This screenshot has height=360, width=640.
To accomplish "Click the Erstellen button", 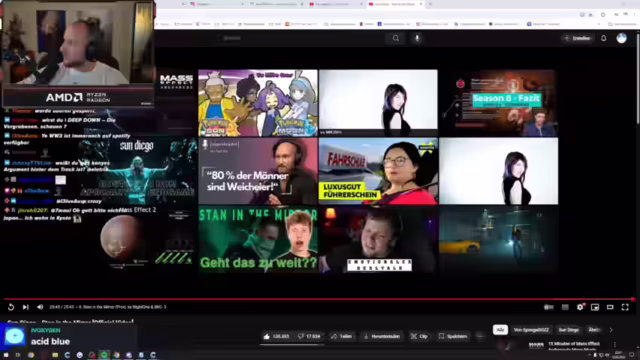I will tap(578, 38).
